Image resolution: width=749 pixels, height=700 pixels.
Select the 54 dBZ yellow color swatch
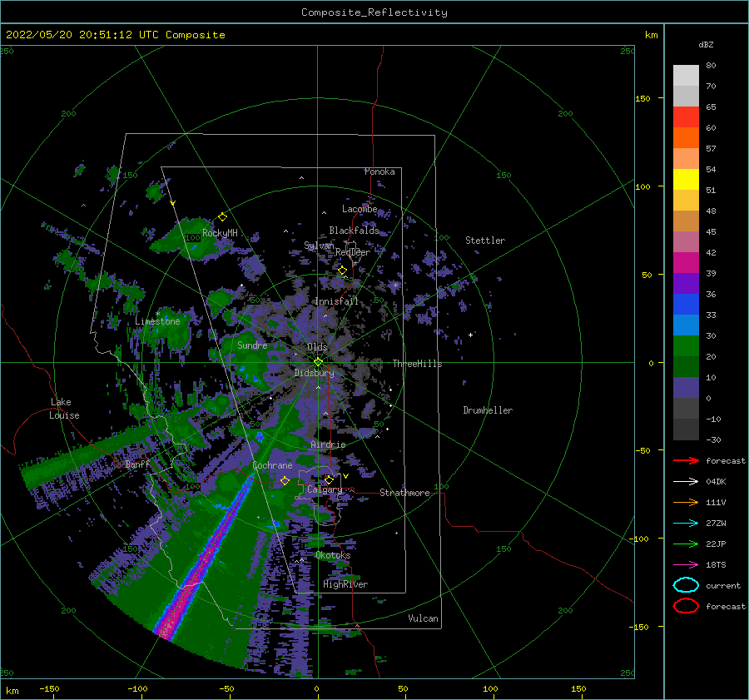coord(686,180)
